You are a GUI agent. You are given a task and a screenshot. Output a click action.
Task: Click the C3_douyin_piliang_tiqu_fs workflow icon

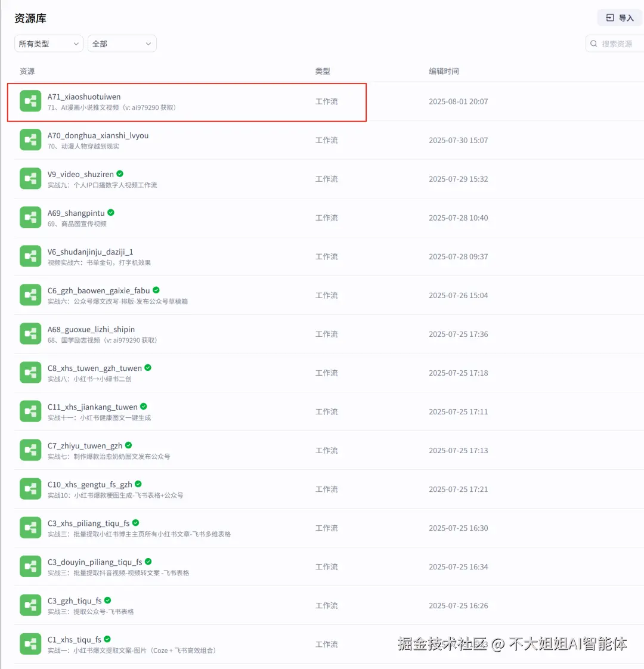30,566
